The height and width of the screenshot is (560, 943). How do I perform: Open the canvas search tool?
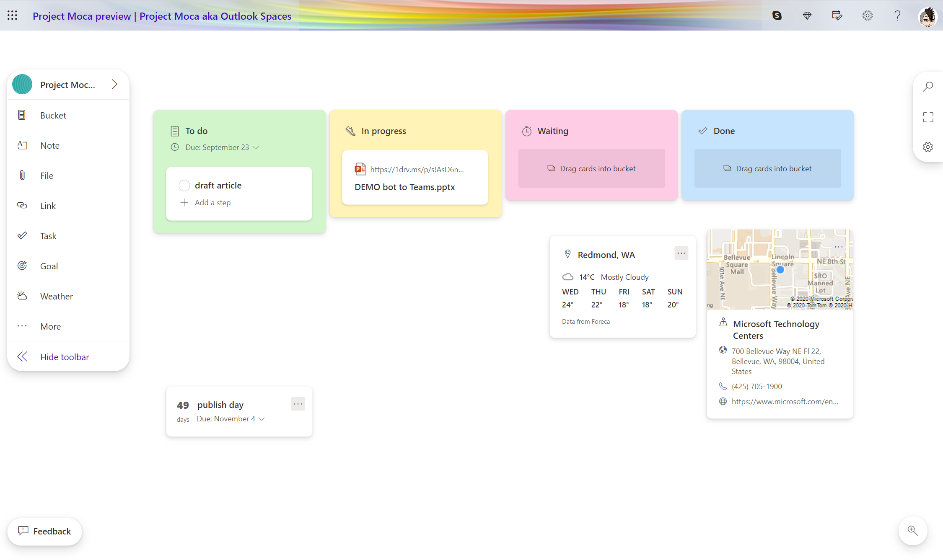pos(928,87)
